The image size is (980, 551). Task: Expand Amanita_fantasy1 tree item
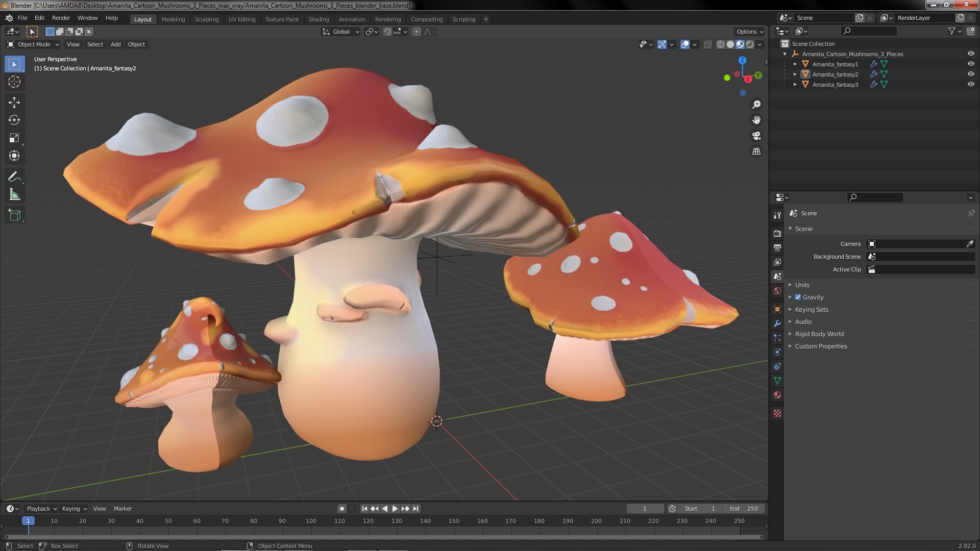point(795,64)
